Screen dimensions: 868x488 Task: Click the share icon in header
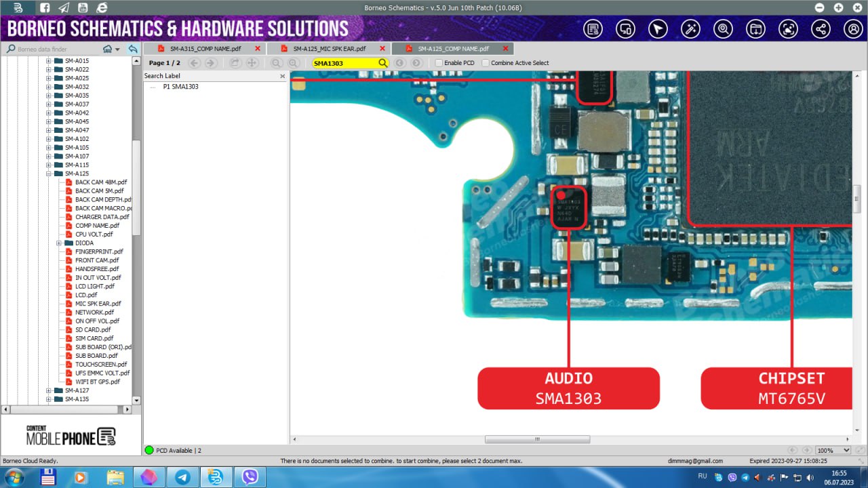(821, 29)
